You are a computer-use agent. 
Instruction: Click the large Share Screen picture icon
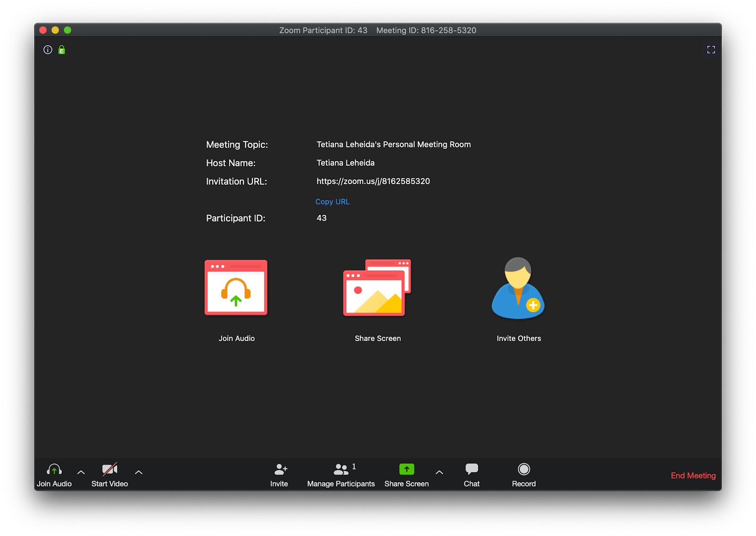[x=377, y=287]
